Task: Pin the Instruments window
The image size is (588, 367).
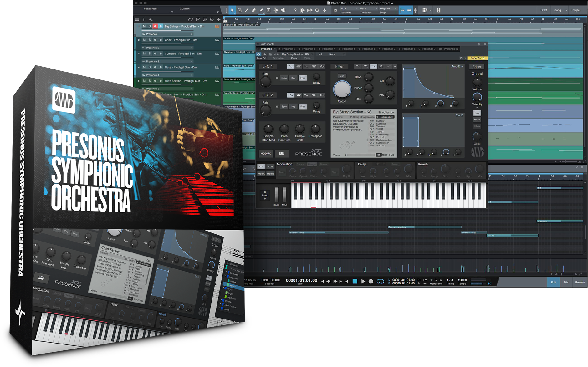Action: point(479,44)
